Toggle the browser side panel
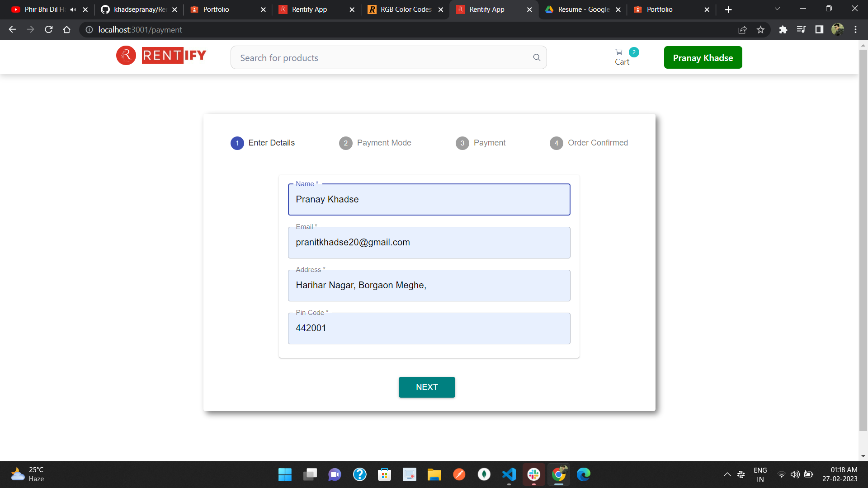 pyautogui.click(x=819, y=30)
